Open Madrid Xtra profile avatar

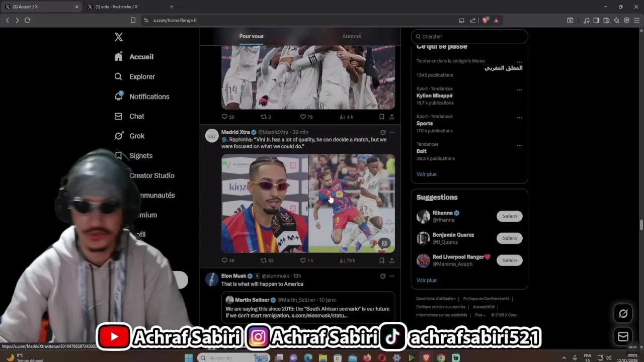pyautogui.click(x=212, y=136)
